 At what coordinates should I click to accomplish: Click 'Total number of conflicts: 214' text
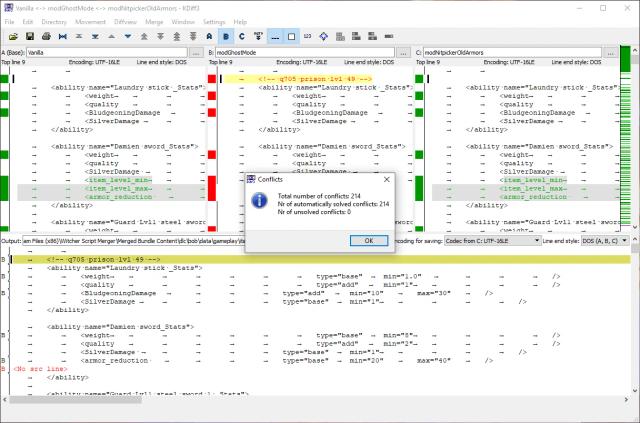319,196
